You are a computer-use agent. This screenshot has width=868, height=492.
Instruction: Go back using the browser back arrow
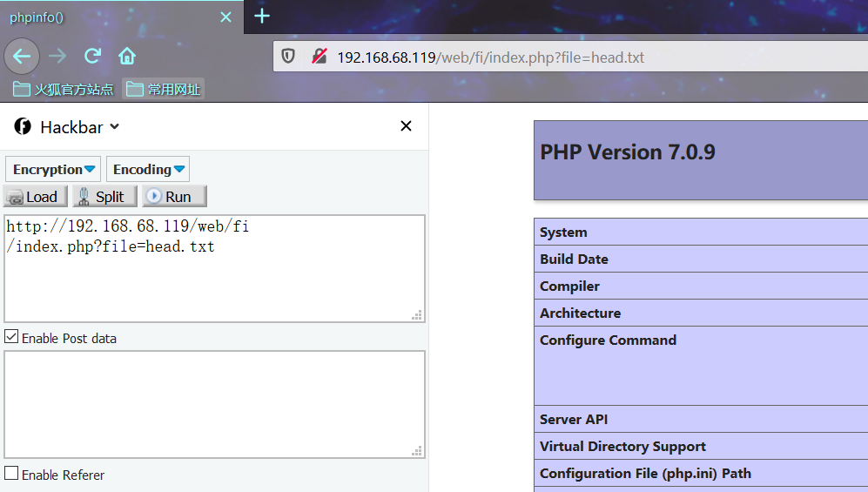pos(22,56)
